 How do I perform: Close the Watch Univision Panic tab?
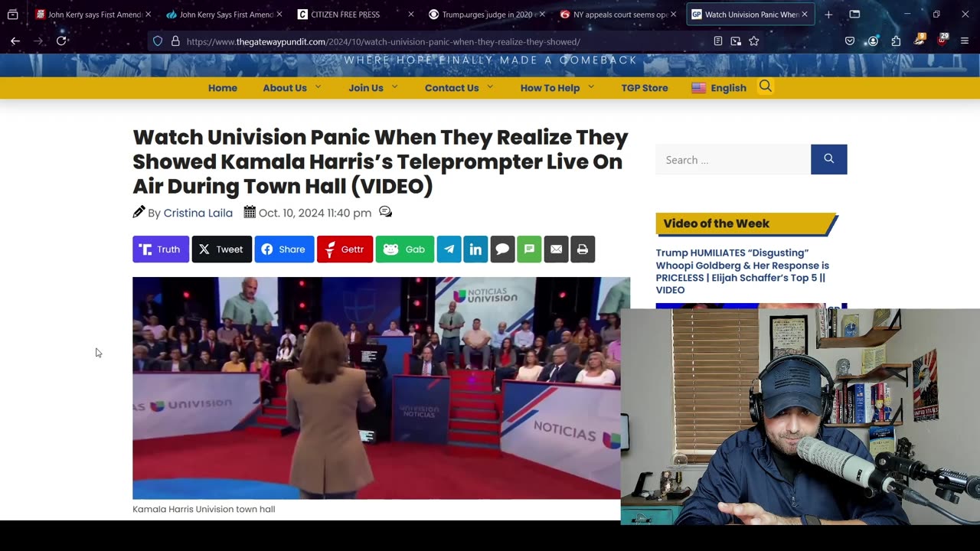(805, 14)
